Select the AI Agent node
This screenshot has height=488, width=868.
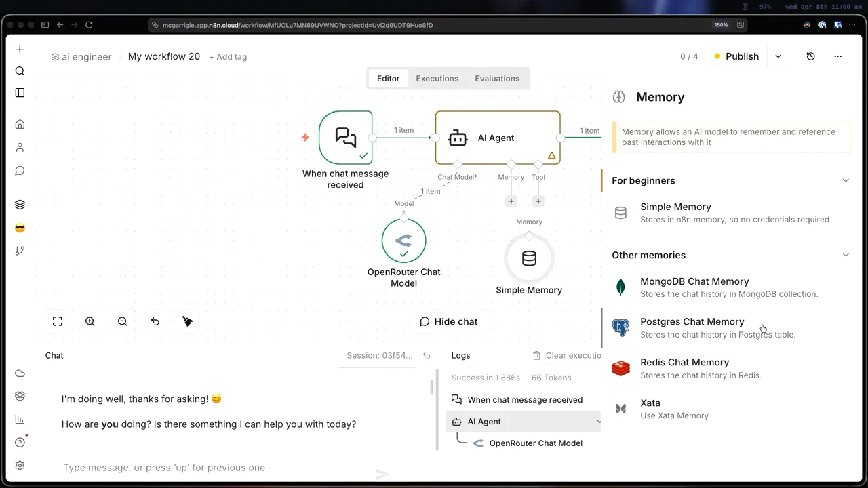(x=498, y=138)
